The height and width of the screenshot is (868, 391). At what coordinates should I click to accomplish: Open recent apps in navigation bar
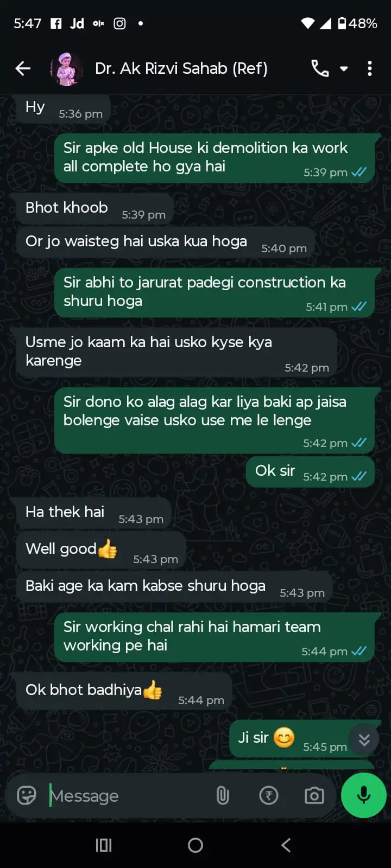(x=104, y=845)
